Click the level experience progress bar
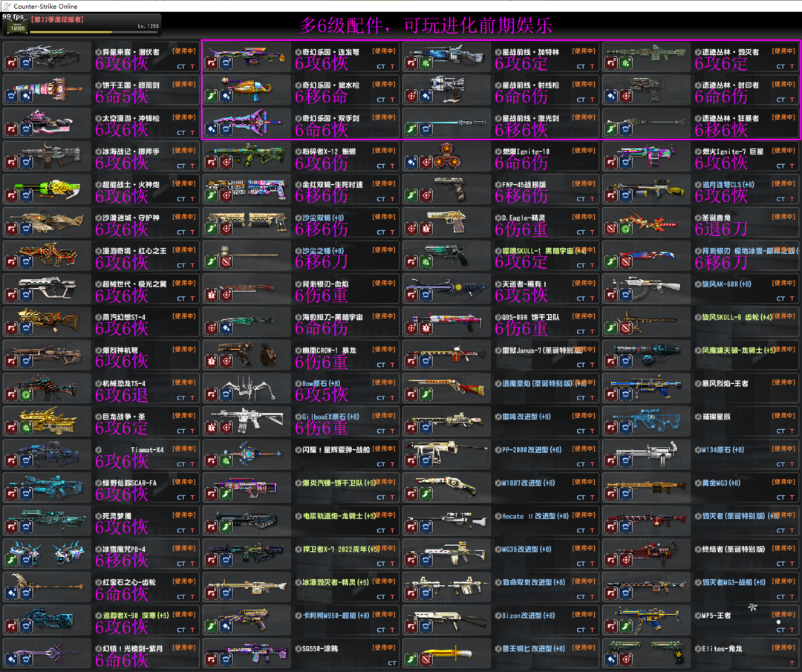Viewport: 802px width, 672px height. (x=94, y=32)
